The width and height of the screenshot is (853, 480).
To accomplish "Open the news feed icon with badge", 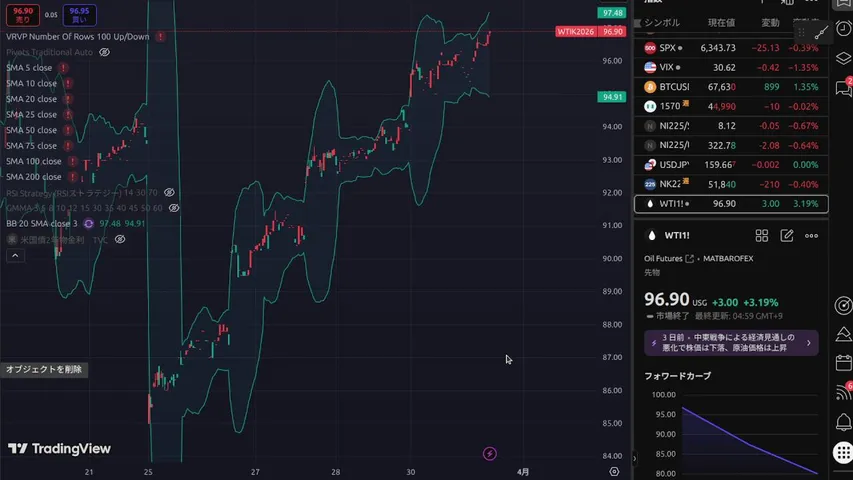I will [843, 391].
